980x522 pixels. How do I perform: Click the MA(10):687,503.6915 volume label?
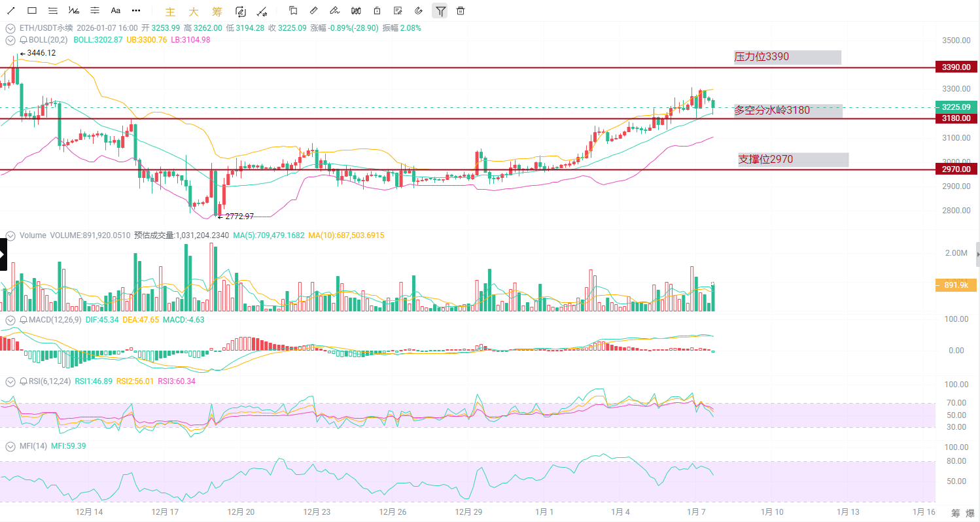pos(346,235)
